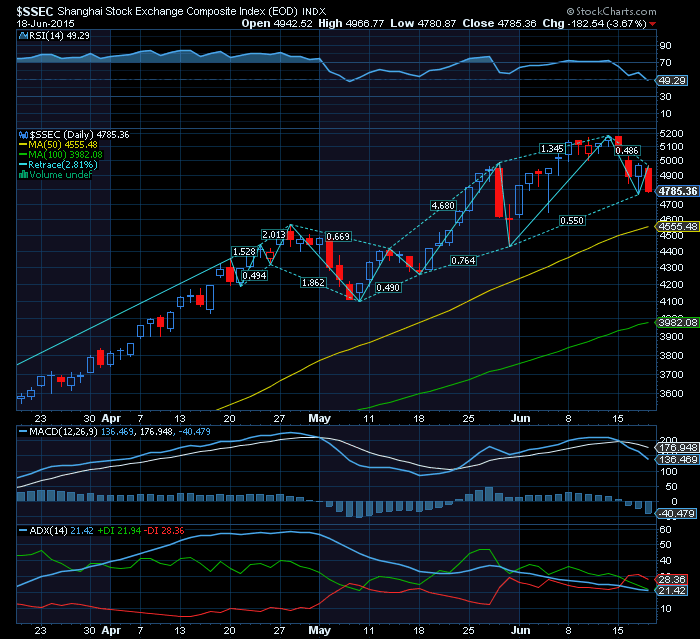Click the 4.680 retracement label
This screenshot has width=700, height=639.
coord(443,206)
